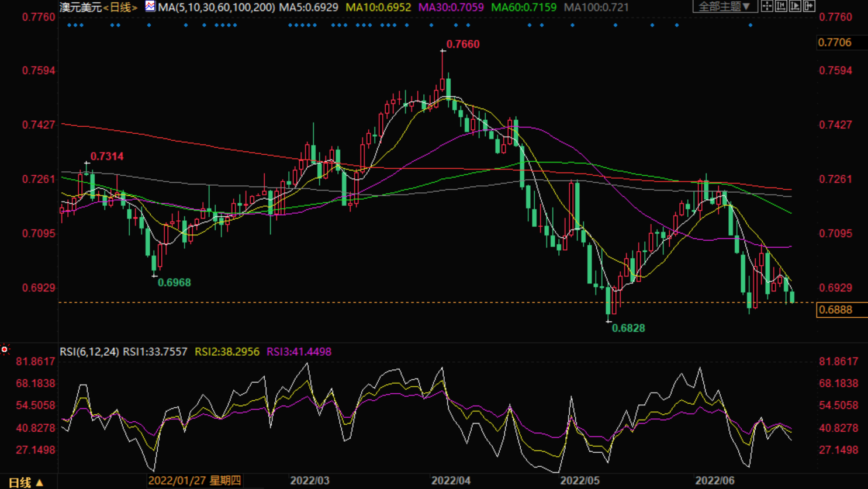Expand the 日线 period selector at bottom-left
This screenshot has height=489, width=868.
(x=26, y=483)
